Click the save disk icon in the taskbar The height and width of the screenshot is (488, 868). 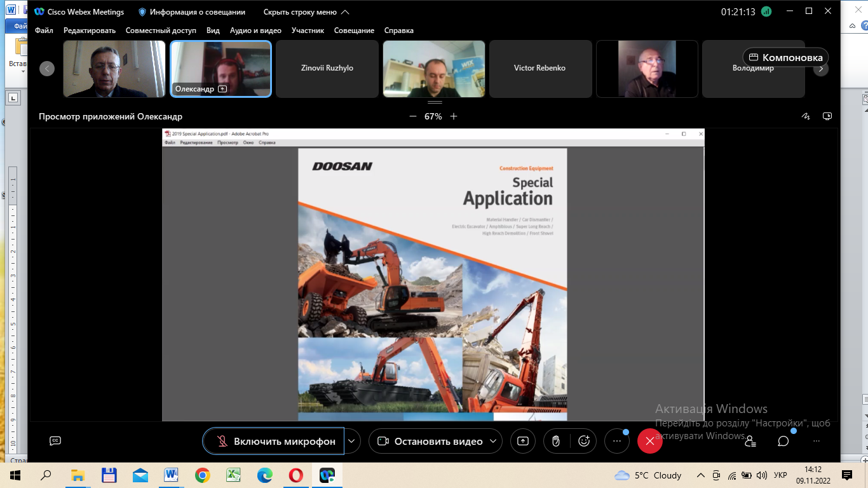coord(109,475)
